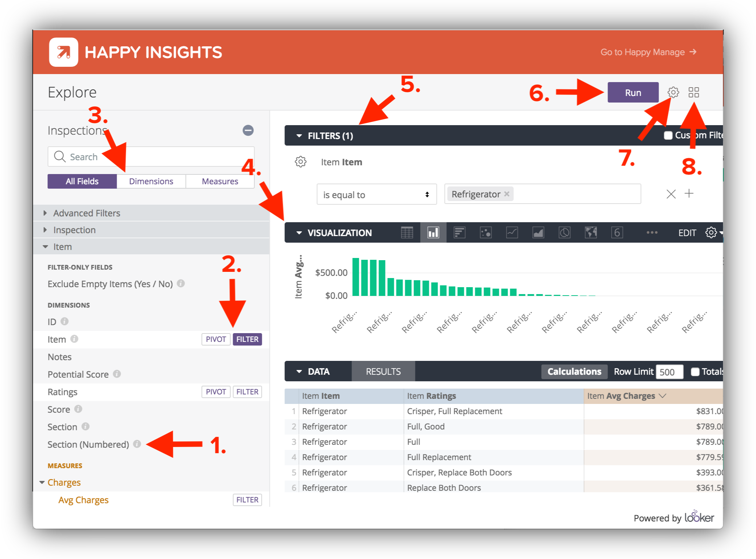Show info for the Item dimension
The image size is (756, 559).
click(74, 339)
